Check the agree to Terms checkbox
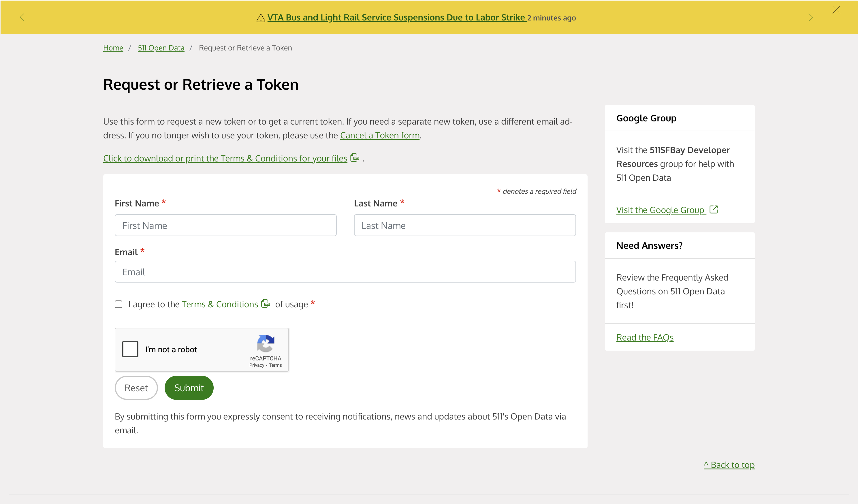This screenshot has height=504, width=858. pyautogui.click(x=118, y=304)
